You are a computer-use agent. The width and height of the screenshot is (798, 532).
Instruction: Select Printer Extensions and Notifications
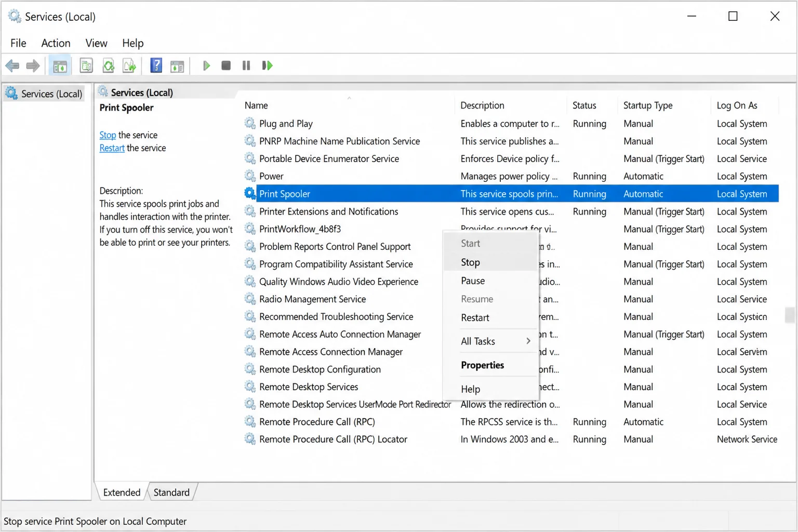[511, 211]
